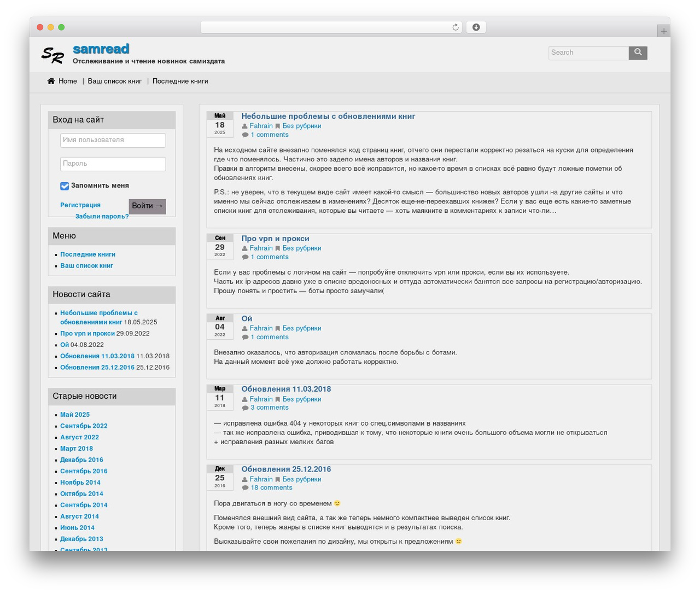The height and width of the screenshot is (593, 700).
Task: Open Обновления 11.03.2018 post title in main content
Action: [286, 389]
